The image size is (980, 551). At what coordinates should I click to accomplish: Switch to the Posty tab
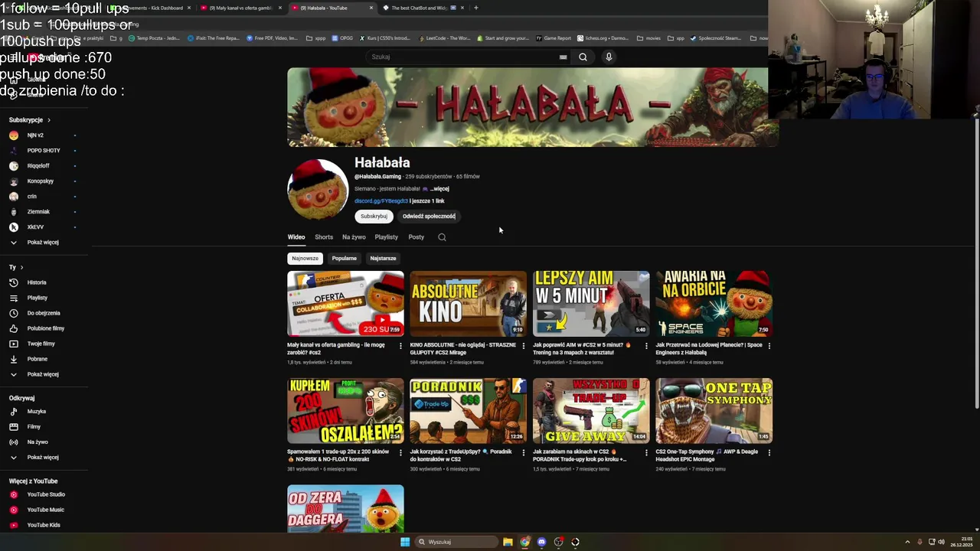tap(416, 237)
